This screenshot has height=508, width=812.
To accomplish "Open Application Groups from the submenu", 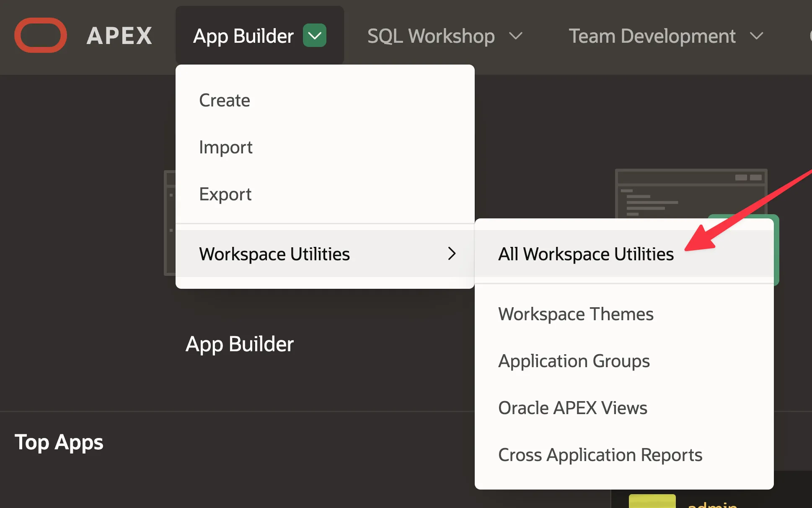I will coord(574,361).
